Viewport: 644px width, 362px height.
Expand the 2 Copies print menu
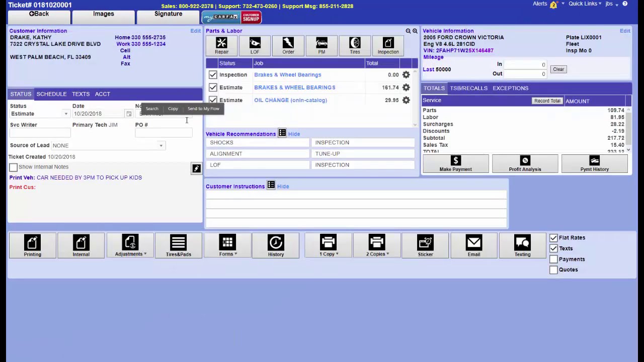(376, 246)
